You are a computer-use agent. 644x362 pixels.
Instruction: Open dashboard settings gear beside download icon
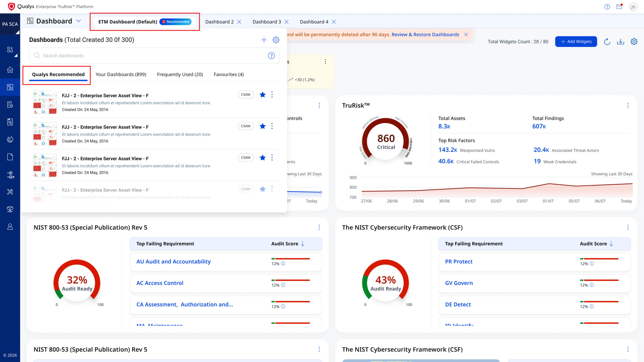[x=634, y=41]
